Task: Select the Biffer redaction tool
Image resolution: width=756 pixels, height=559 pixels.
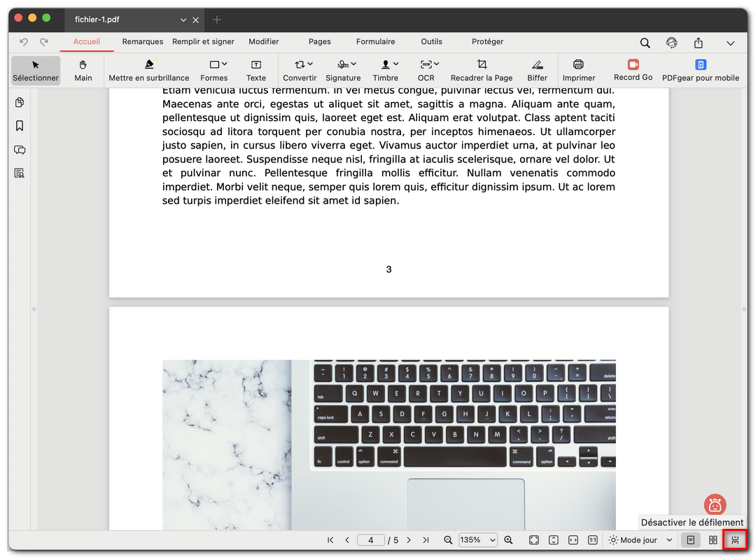Action: tap(537, 70)
